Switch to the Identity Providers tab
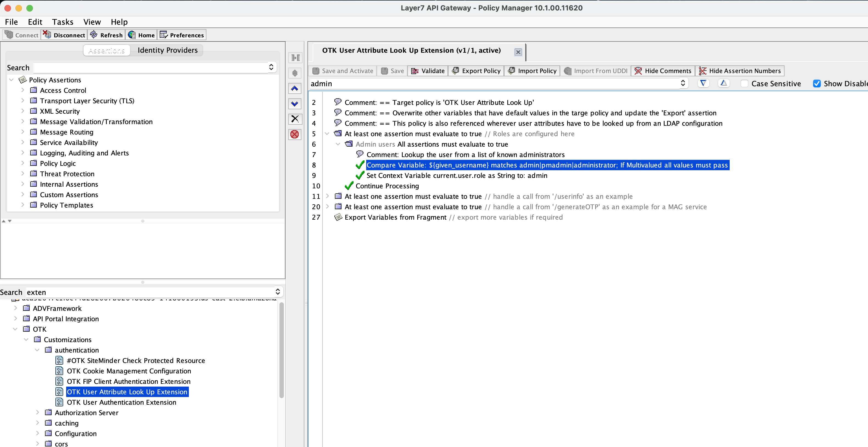The height and width of the screenshot is (447, 868). click(167, 50)
